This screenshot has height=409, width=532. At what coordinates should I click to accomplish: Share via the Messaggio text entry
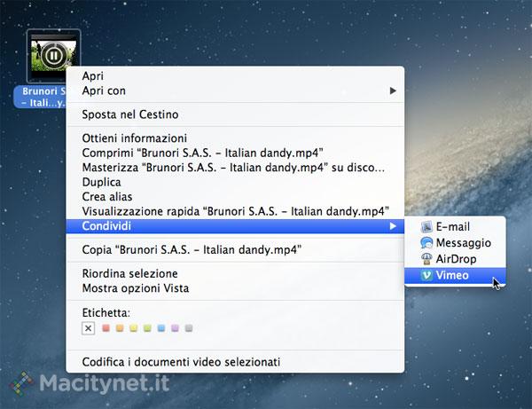464,243
